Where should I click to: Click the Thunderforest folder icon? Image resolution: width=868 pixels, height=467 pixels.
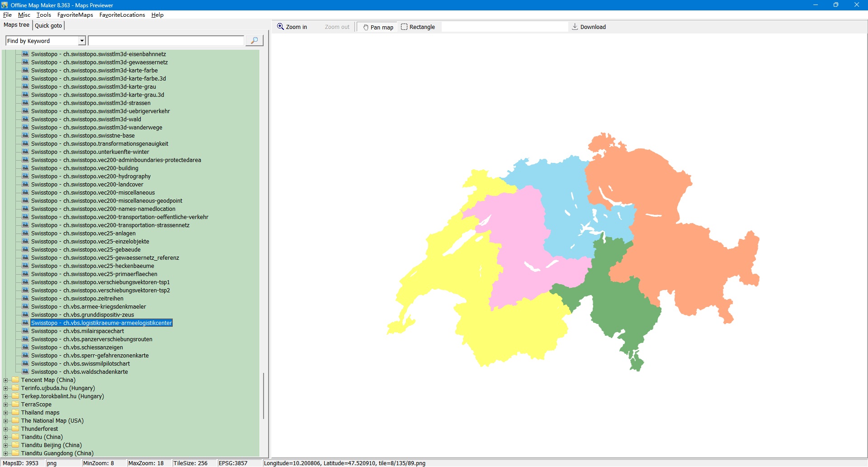point(16,429)
